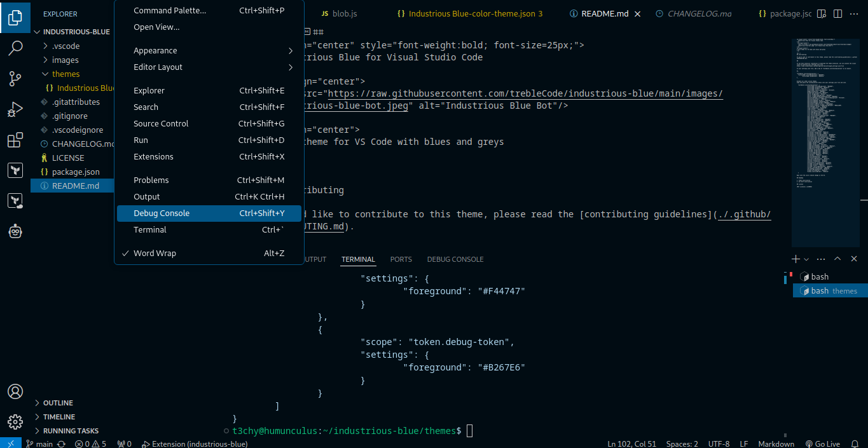Open the Terraform Cloud view icon
The height and width of the screenshot is (448, 868).
15,201
